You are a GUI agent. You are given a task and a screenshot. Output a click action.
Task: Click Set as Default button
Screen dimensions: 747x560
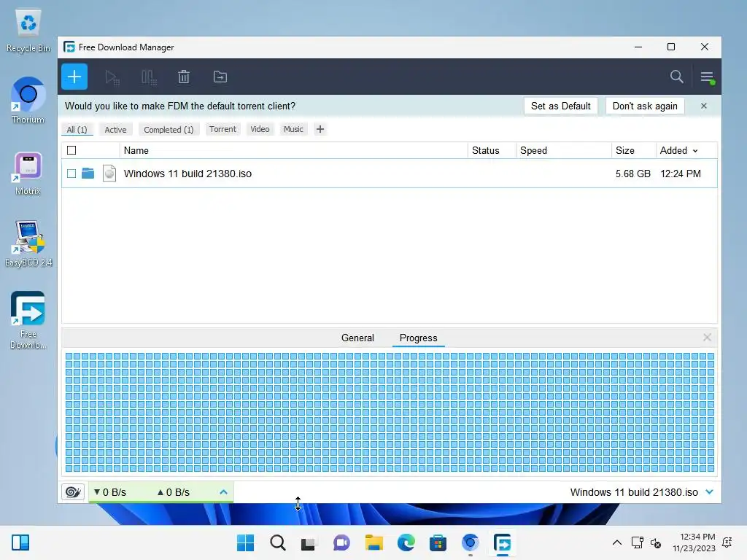coord(561,106)
